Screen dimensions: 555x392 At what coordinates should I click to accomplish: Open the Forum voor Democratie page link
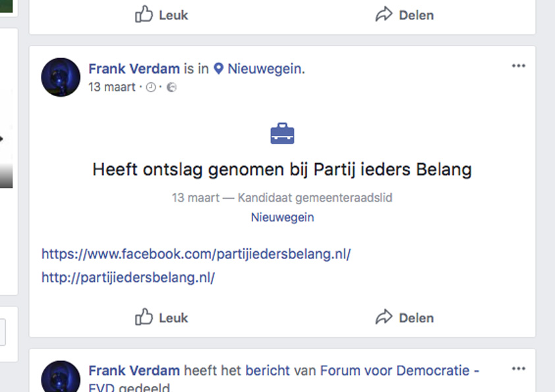click(x=399, y=371)
